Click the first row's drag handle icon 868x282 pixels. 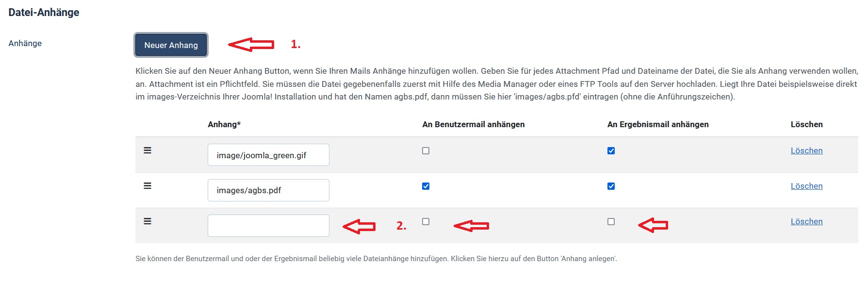click(147, 150)
